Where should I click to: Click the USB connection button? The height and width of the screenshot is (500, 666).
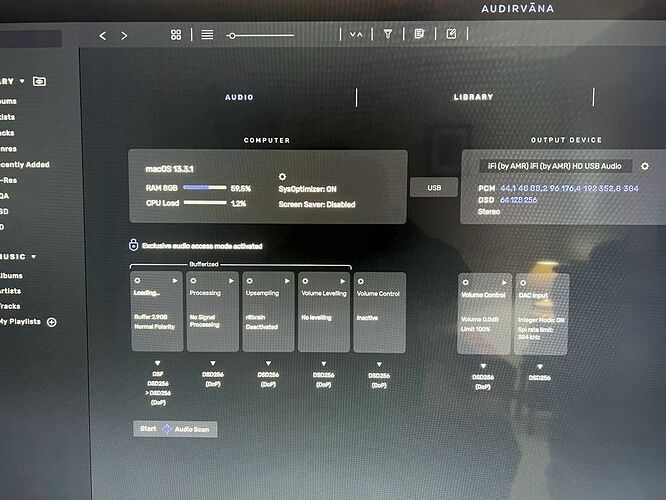[x=434, y=187]
